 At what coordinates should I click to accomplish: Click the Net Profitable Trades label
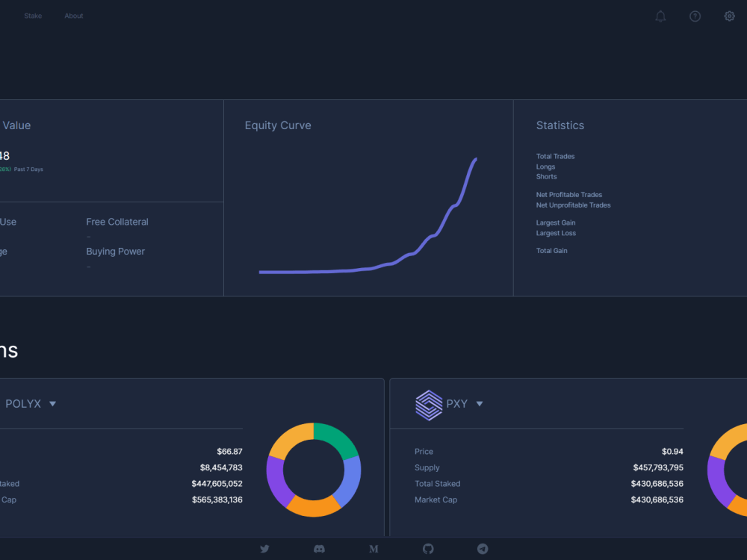coord(568,195)
